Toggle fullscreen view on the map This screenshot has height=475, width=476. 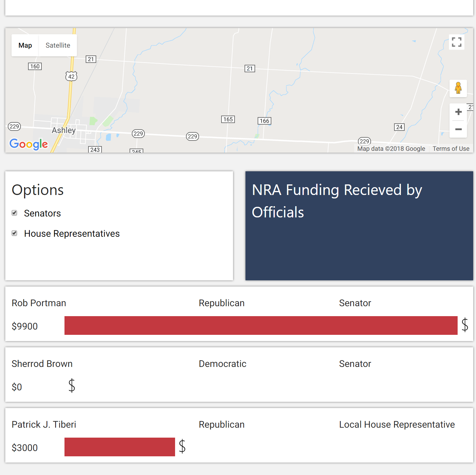456,42
